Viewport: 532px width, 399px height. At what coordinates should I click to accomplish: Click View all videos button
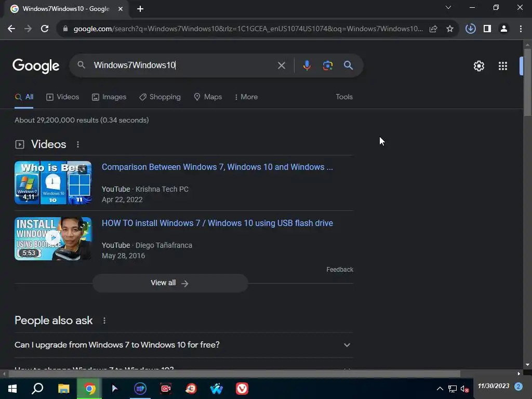coord(170,283)
